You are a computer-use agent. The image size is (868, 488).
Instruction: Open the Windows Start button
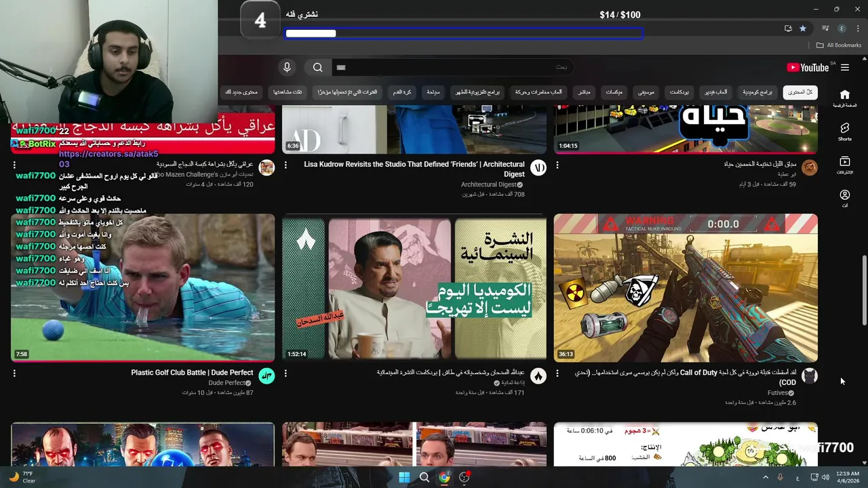[x=404, y=477]
